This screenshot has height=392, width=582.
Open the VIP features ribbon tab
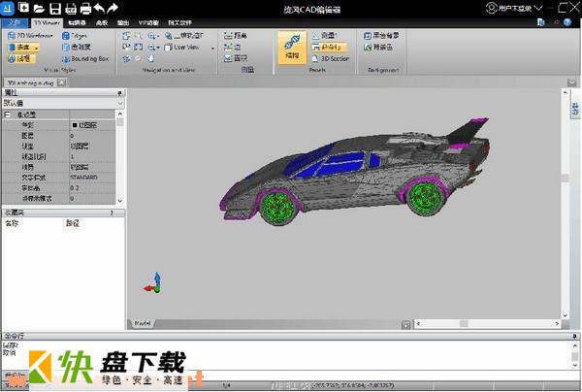click(148, 23)
